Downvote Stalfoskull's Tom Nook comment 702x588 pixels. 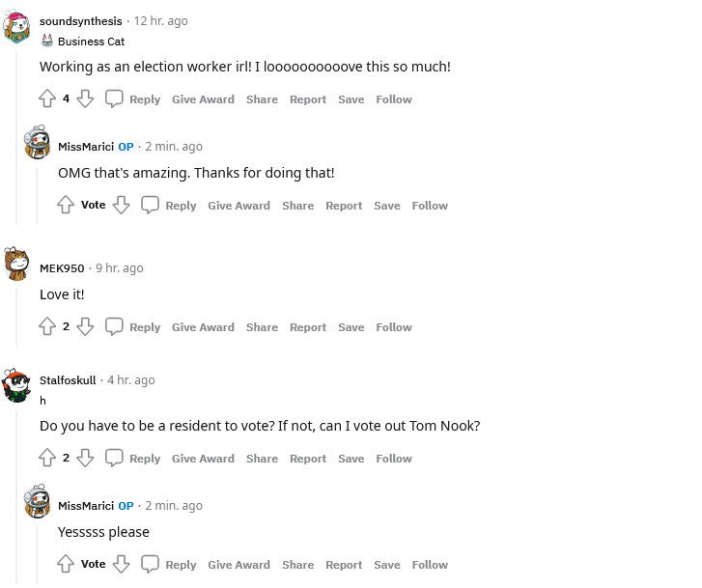[x=85, y=458]
